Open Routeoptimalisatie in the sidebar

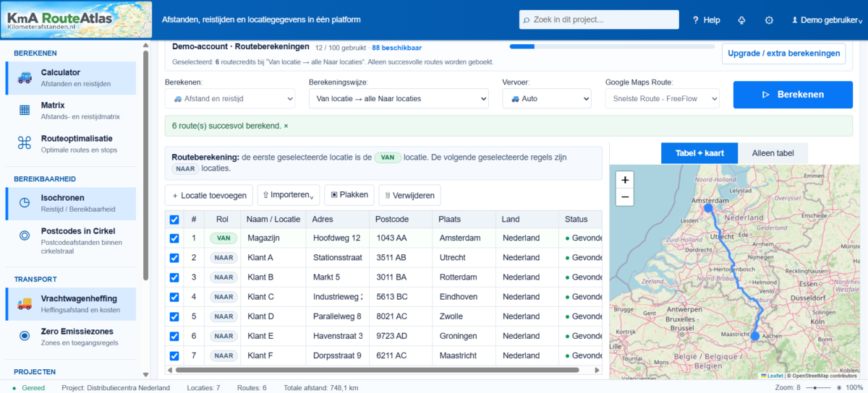click(71, 144)
